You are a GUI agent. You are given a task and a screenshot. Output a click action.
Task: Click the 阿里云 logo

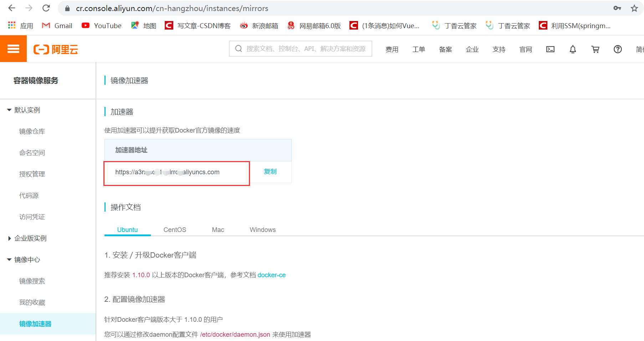pos(56,49)
